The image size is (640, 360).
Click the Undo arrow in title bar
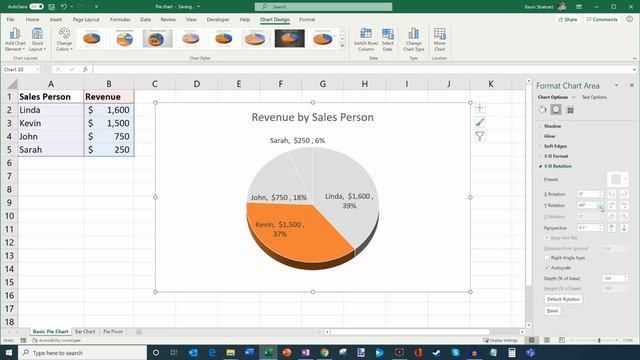click(64, 7)
